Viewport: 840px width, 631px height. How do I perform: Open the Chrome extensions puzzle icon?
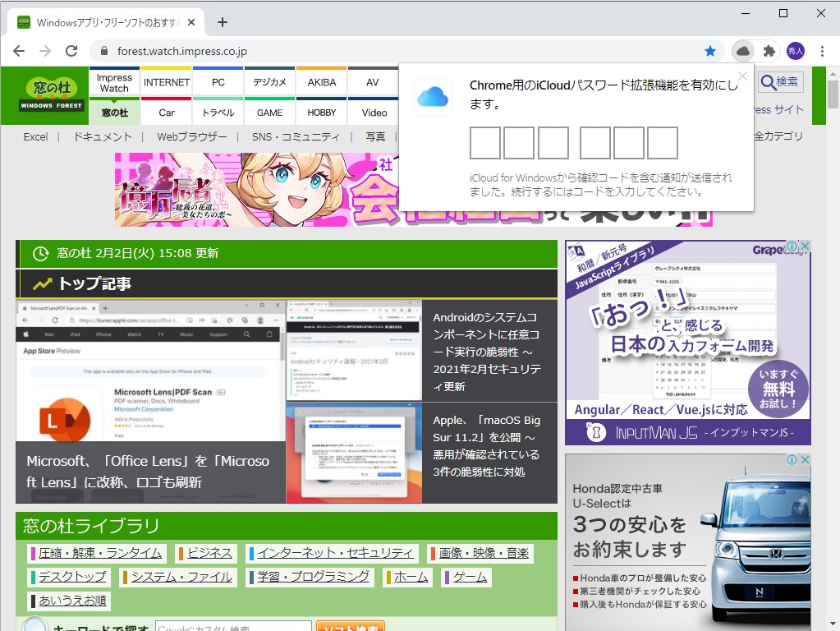coord(768,51)
